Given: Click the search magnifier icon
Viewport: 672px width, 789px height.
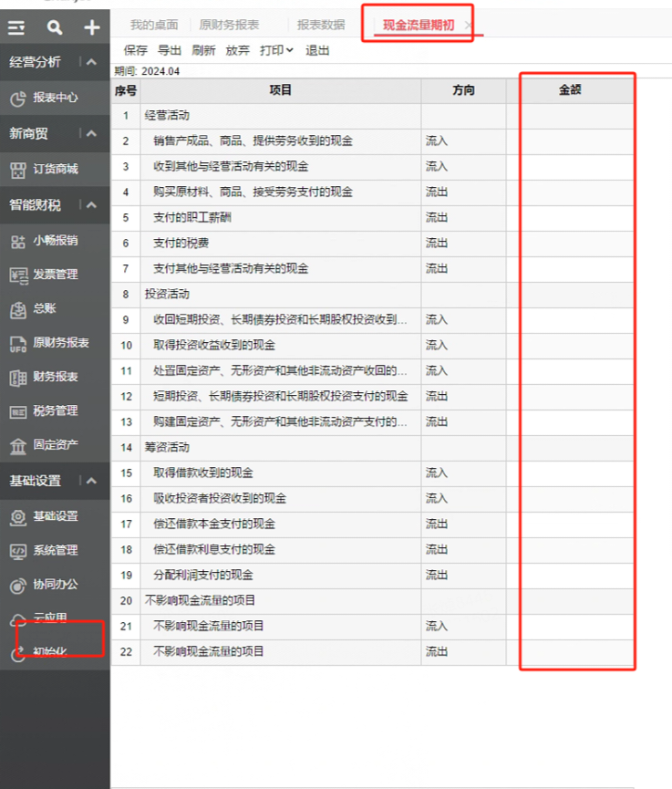Looking at the screenshot, I should tap(55, 27).
